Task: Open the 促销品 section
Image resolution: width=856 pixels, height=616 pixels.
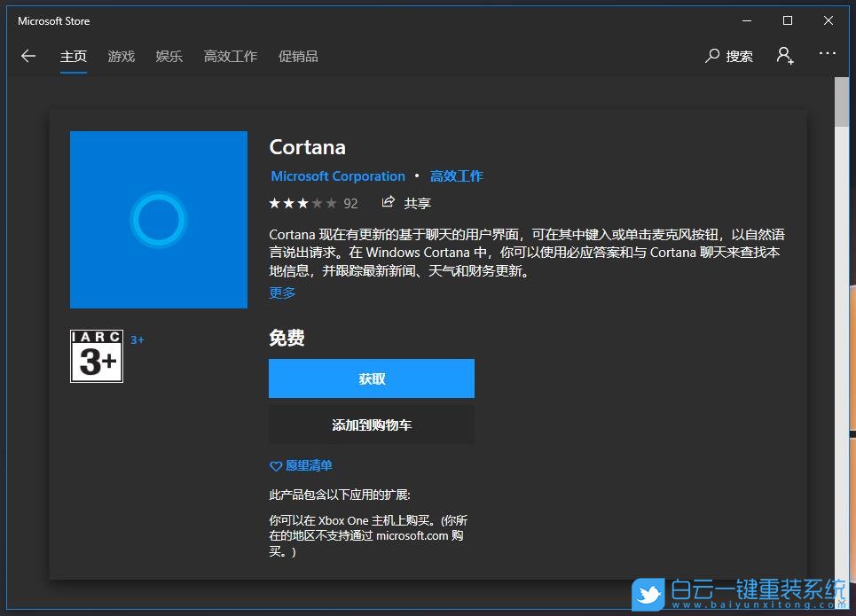Action: click(x=298, y=56)
